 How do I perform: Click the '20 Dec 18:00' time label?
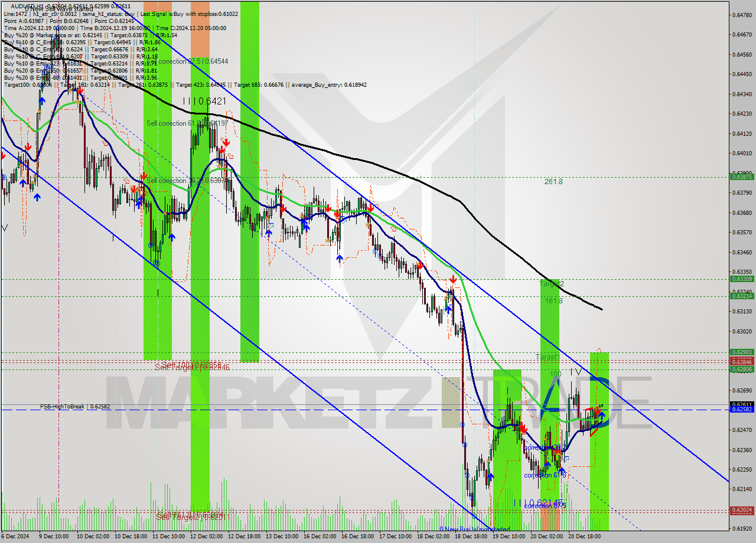584,537
